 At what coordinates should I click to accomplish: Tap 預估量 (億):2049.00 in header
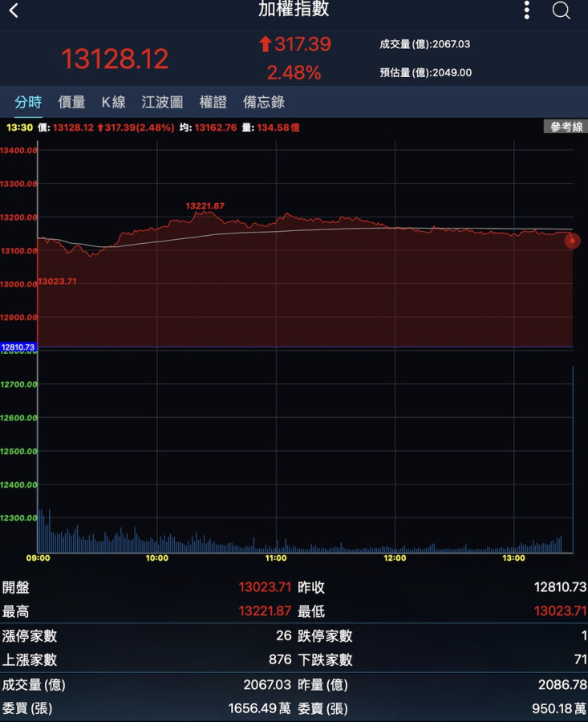[425, 73]
